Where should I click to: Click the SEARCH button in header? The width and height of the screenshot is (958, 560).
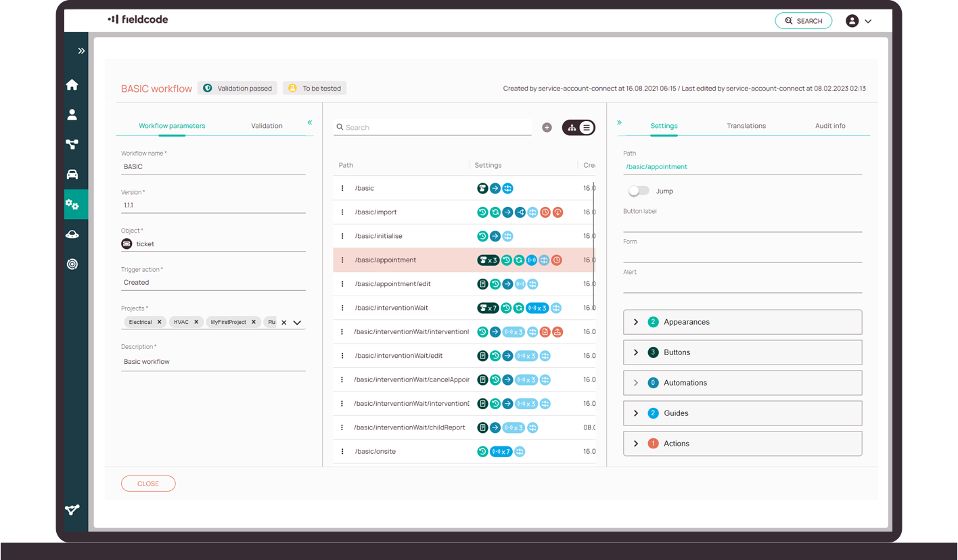coord(803,21)
